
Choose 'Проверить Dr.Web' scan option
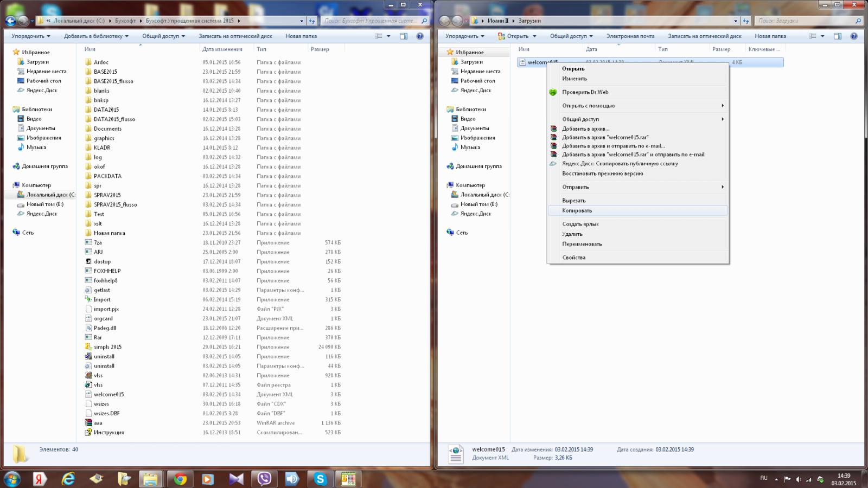(x=585, y=92)
